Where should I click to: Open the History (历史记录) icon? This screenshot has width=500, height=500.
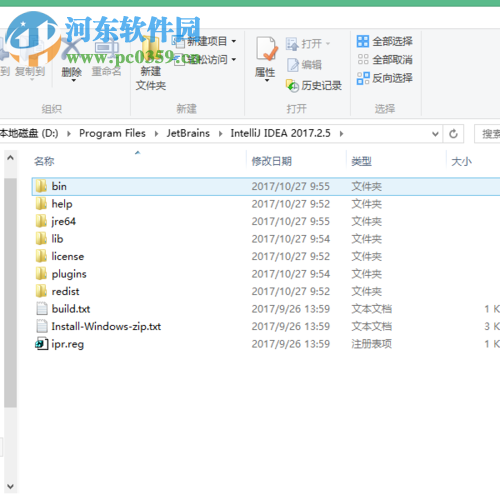coord(292,86)
